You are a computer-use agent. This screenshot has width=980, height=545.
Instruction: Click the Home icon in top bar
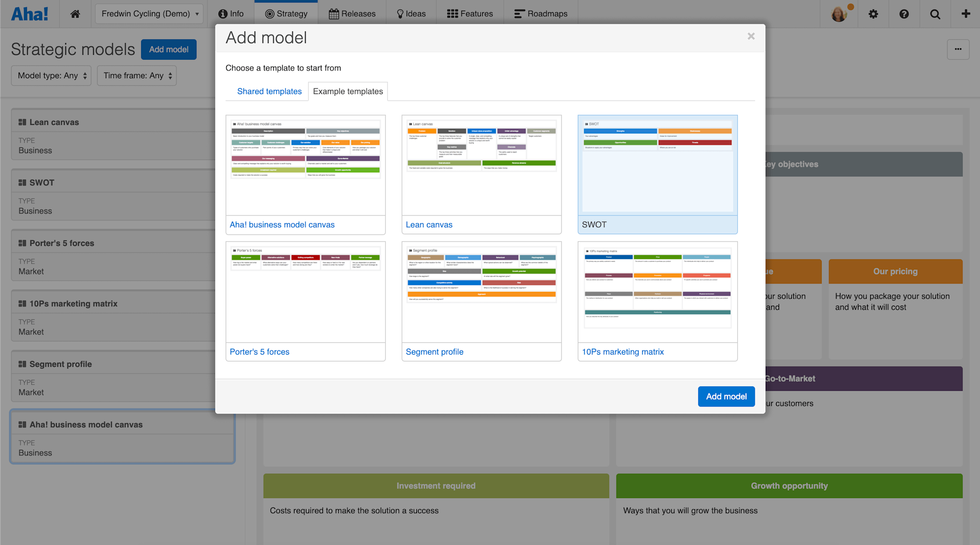click(x=75, y=14)
